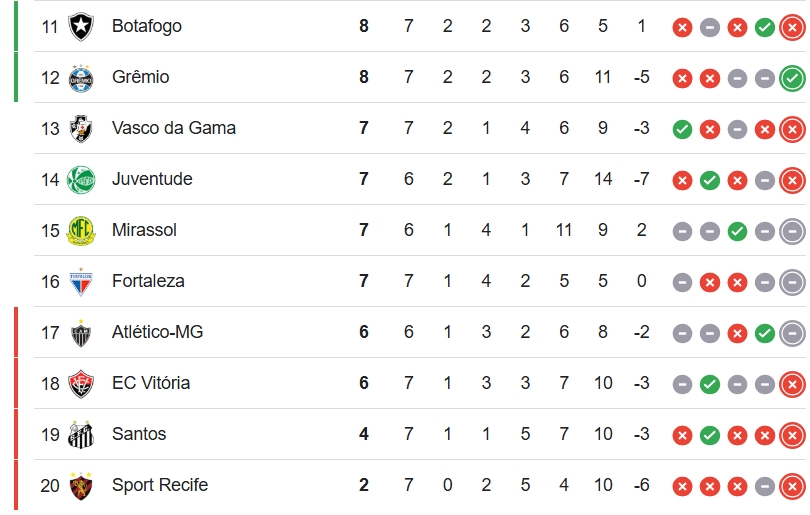
Task: Click the Sport Recife crest
Action: click(81, 486)
